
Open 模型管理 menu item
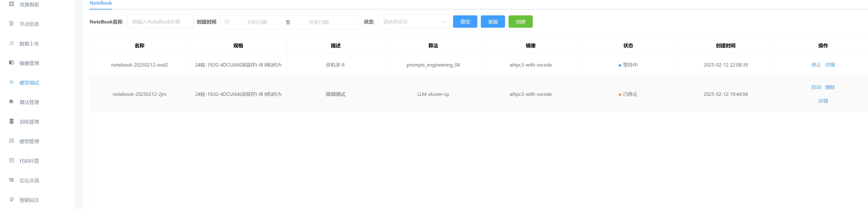pos(29,141)
